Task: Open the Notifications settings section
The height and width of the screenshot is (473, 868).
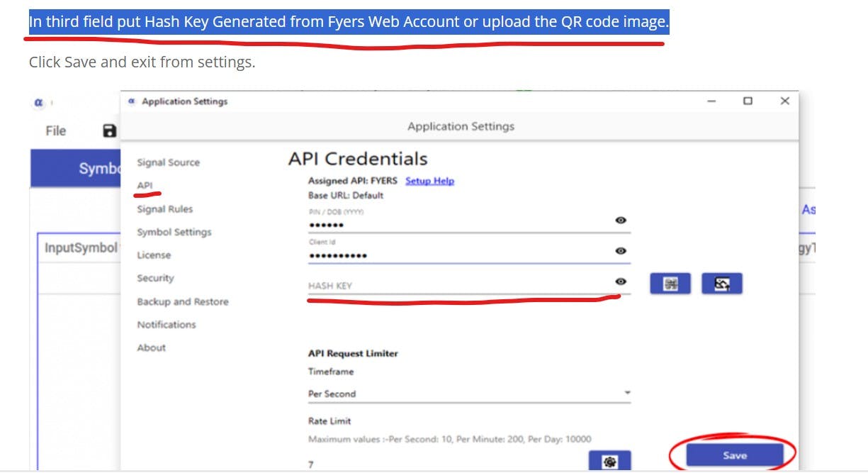Action: click(166, 325)
